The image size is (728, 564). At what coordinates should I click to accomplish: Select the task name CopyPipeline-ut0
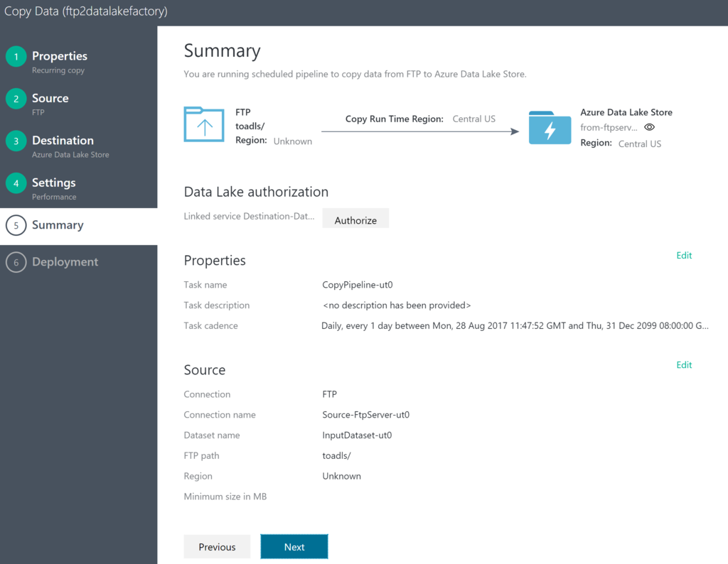tap(358, 285)
